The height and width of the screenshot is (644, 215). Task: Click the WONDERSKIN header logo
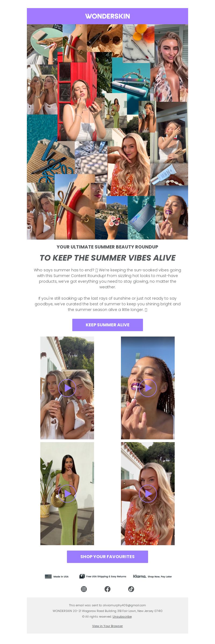pos(107,16)
